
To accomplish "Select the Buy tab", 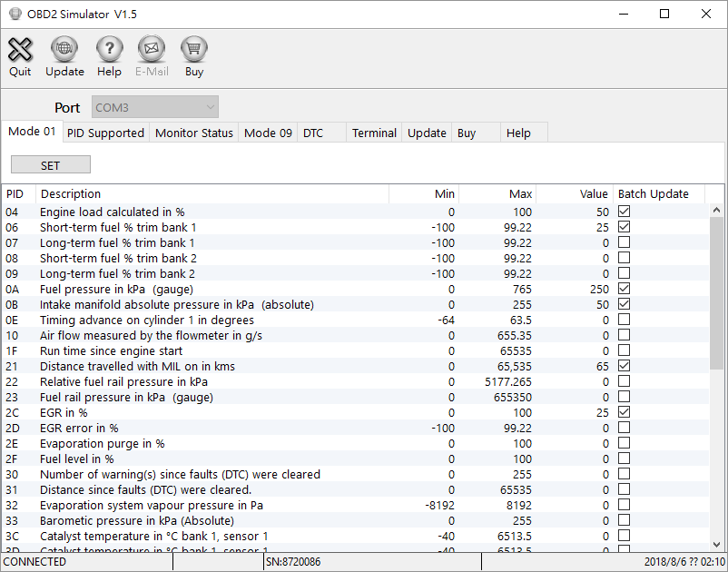I will 476,133.
